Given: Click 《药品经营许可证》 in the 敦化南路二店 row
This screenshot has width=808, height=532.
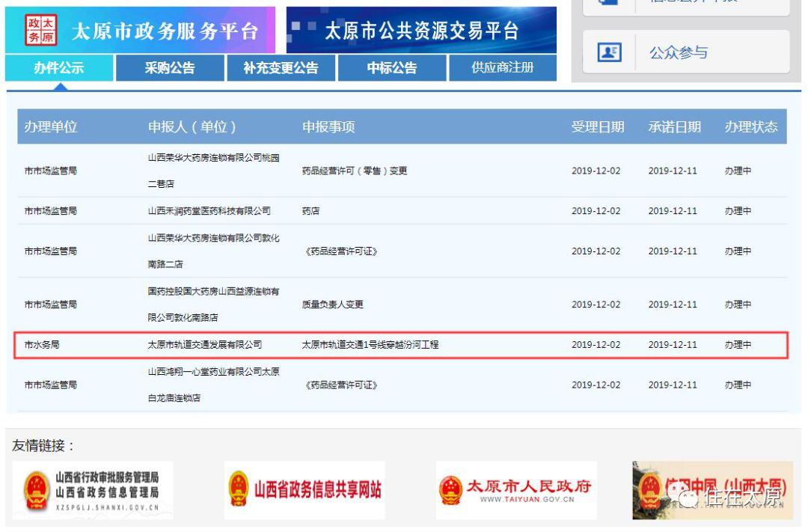Looking at the screenshot, I should [340, 251].
